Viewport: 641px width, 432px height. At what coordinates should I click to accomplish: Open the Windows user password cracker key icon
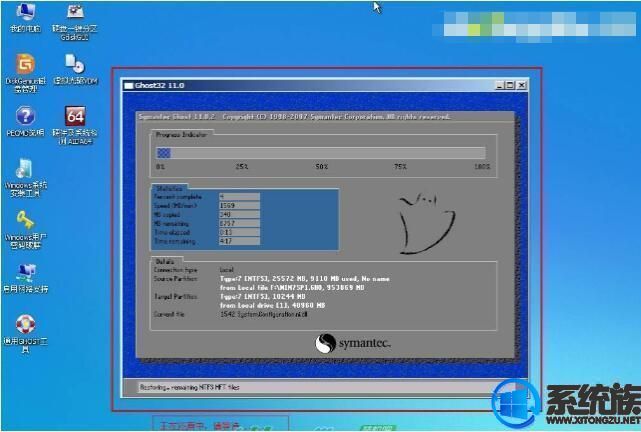25,230
